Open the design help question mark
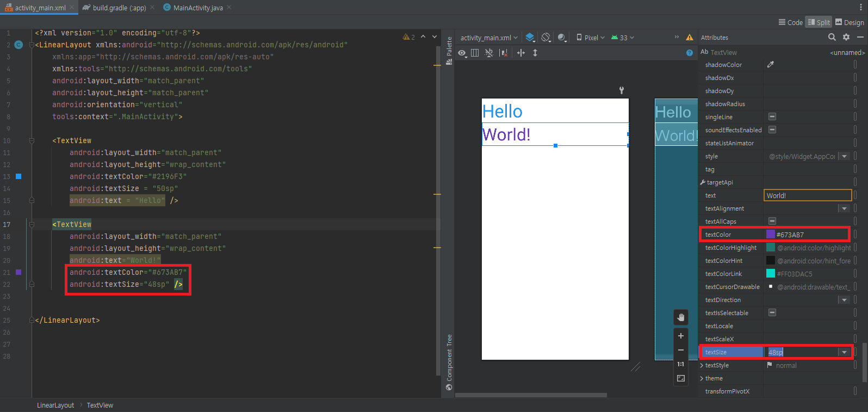Viewport: 868px width, 412px height. 690,53
